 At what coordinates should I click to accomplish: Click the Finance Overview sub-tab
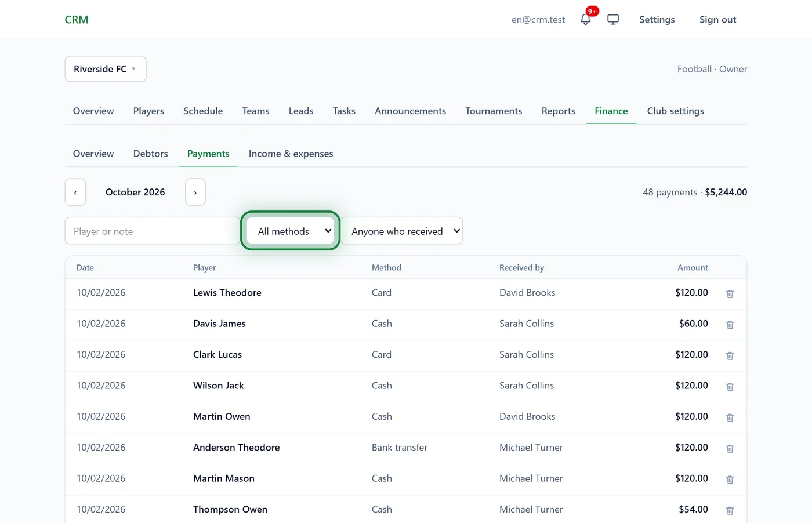click(x=93, y=154)
